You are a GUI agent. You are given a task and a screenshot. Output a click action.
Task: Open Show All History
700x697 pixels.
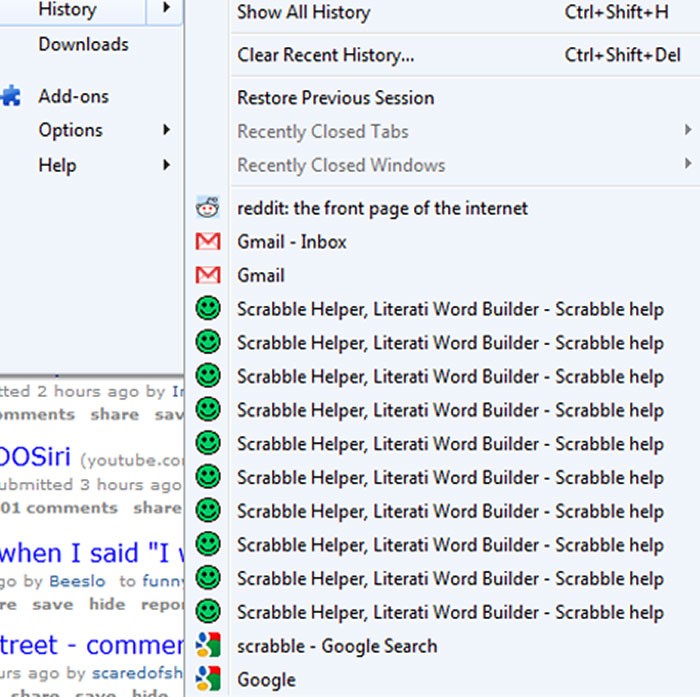[x=303, y=13]
